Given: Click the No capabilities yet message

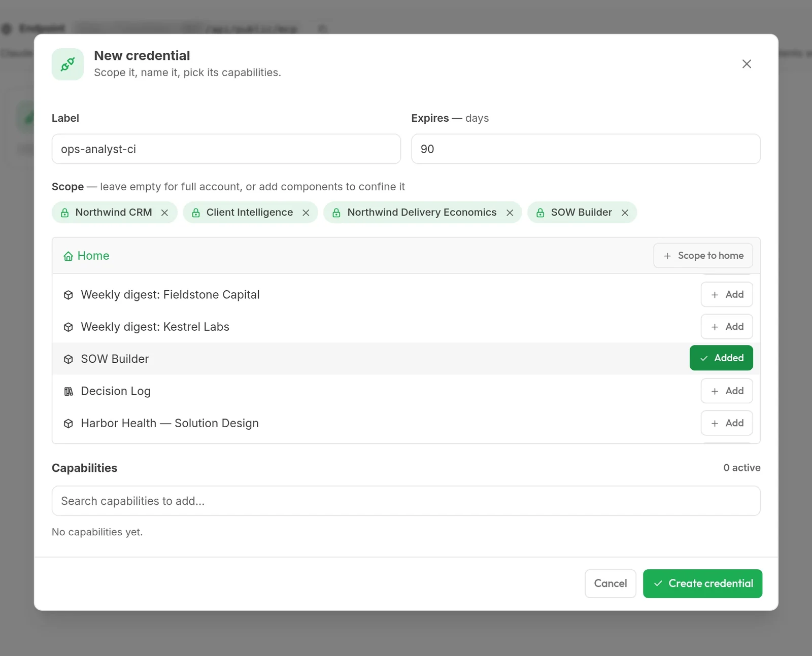Looking at the screenshot, I should [97, 532].
